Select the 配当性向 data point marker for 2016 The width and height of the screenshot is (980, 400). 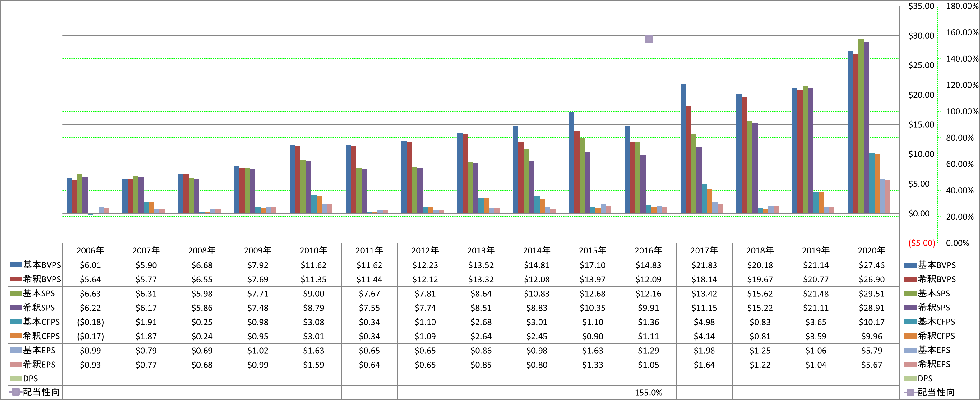pos(649,39)
